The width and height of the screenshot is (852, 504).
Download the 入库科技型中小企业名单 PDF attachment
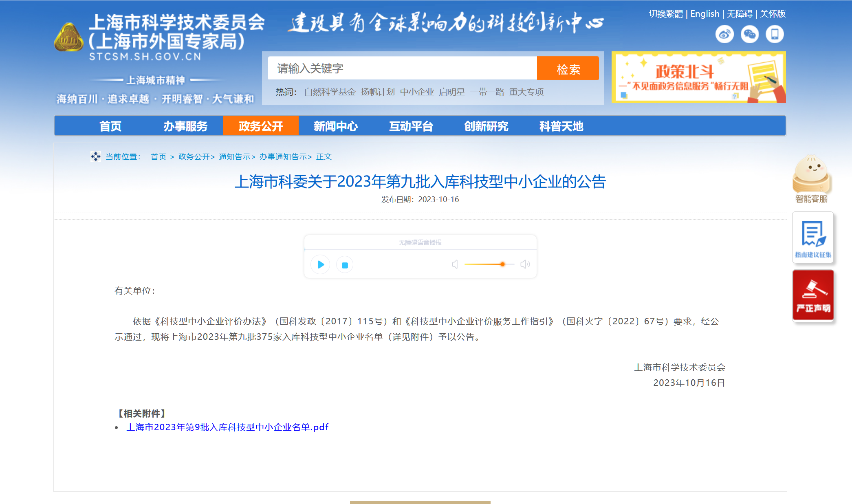click(227, 427)
